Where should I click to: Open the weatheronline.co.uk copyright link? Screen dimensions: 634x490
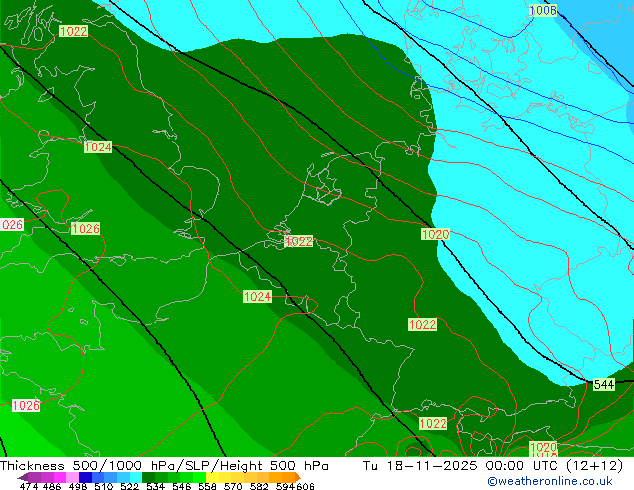click(x=550, y=481)
